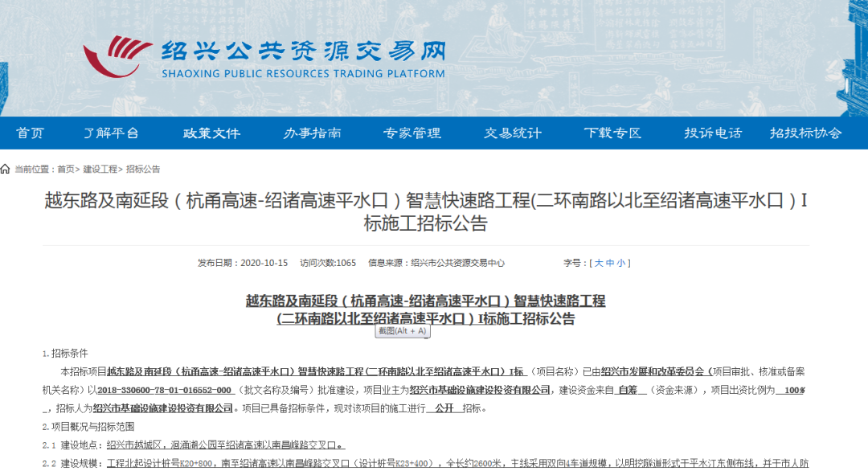The image size is (868, 475).
Task: Click the bold underlined heading 越东路及南延段 announcement
Action: (x=425, y=310)
